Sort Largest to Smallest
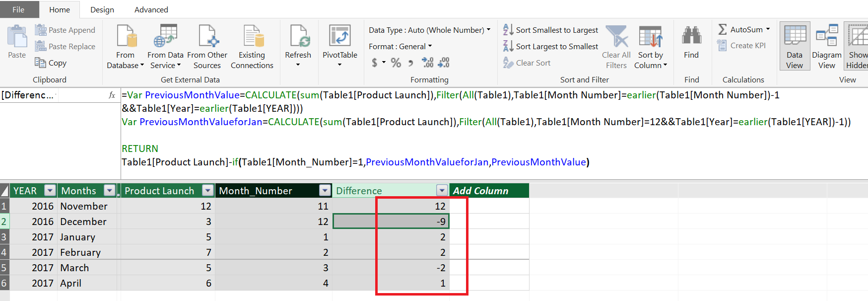This screenshot has width=868, height=301. click(551, 46)
